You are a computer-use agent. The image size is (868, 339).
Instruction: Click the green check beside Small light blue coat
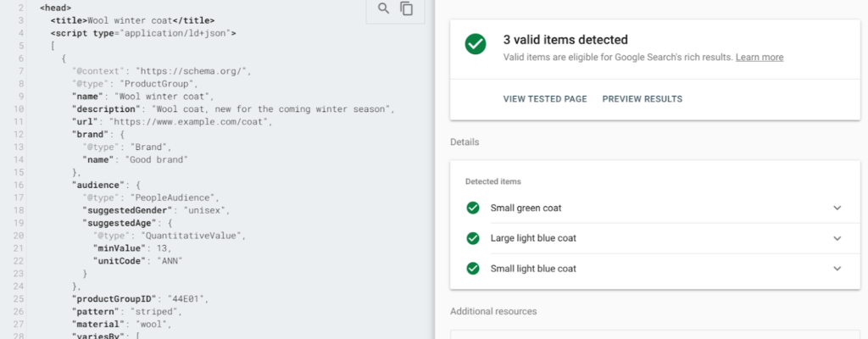[473, 269]
